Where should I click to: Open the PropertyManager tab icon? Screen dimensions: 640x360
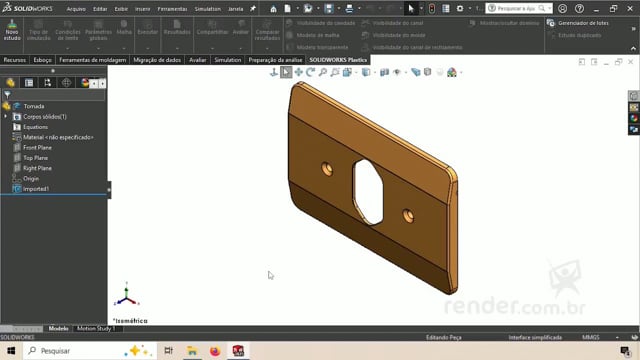29,83
